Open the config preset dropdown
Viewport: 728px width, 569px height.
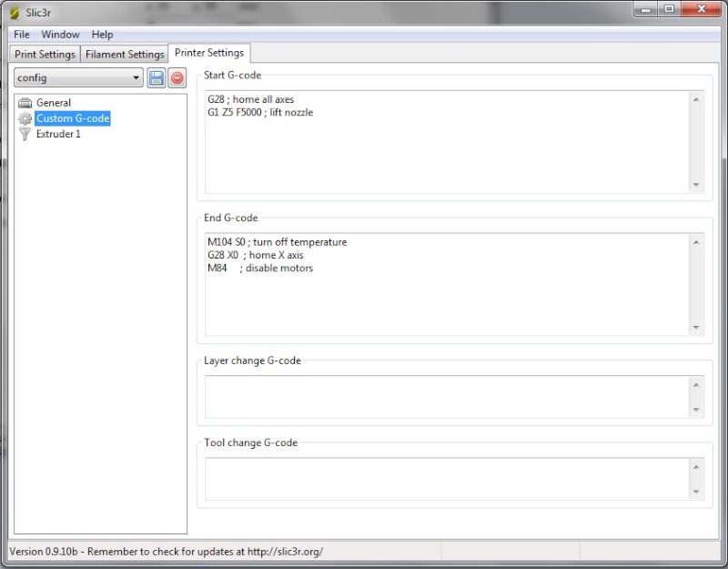tap(78, 77)
